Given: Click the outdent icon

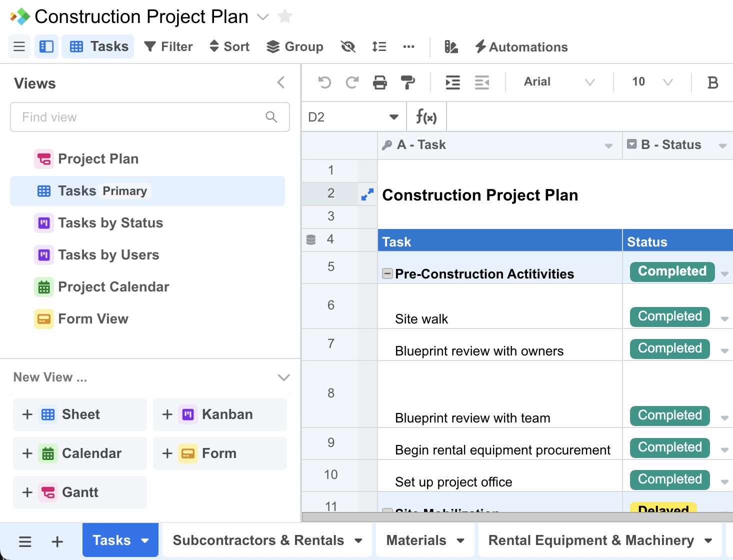Looking at the screenshot, I should [x=482, y=82].
